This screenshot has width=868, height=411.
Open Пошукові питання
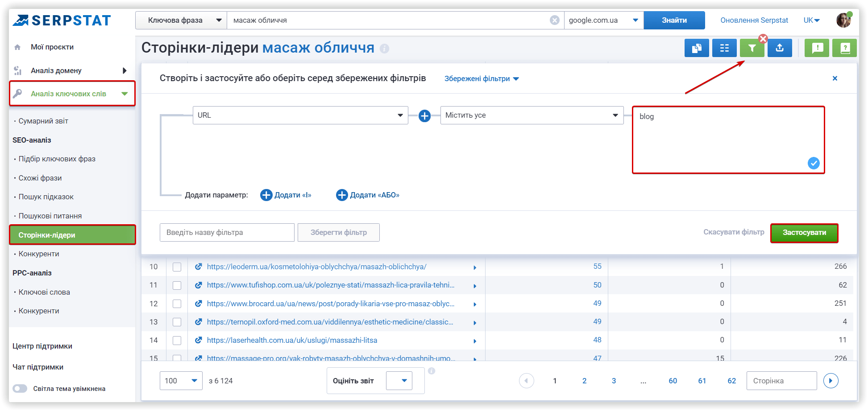point(50,216)
